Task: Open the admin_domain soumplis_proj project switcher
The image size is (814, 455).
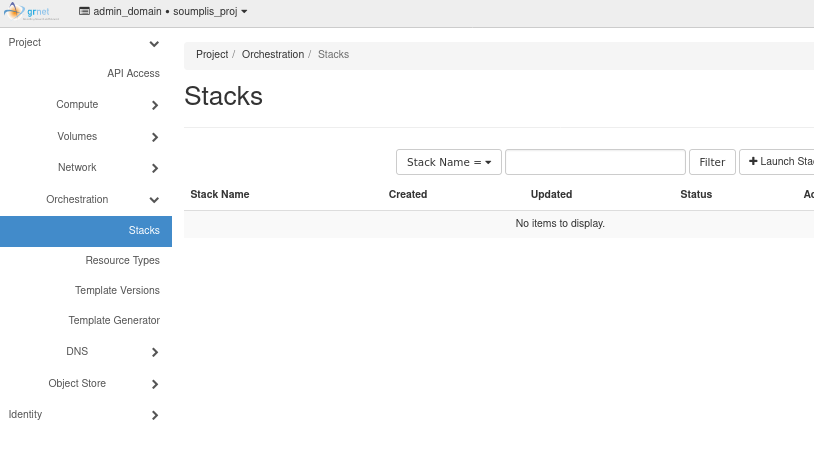Action: (163, 12)
